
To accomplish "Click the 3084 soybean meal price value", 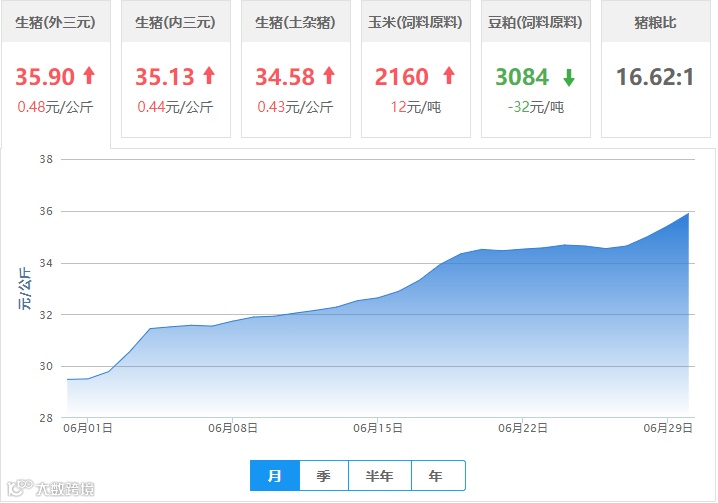I will pos(522,77).
